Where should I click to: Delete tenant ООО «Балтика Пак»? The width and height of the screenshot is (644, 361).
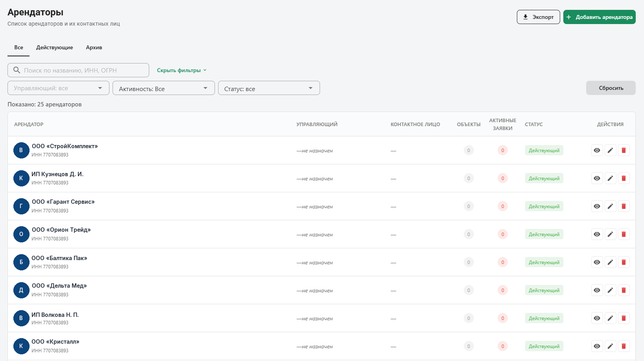[x=624, y=262]
